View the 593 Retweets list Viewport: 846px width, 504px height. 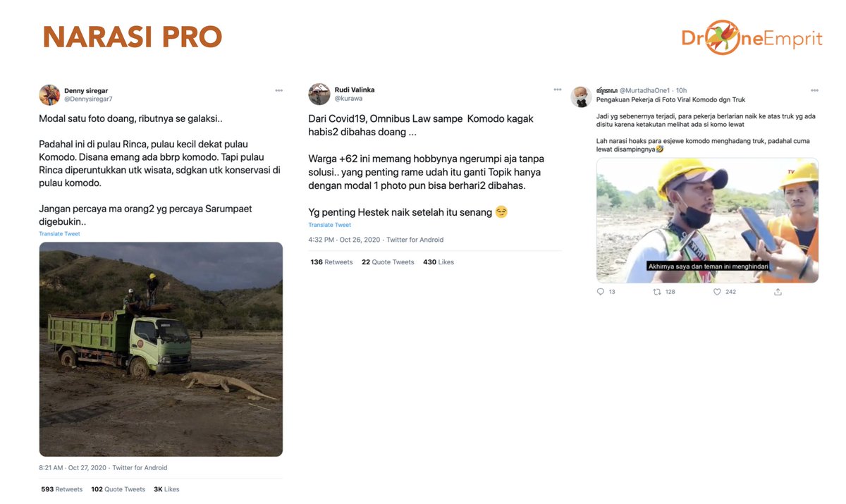coord(61,489)
